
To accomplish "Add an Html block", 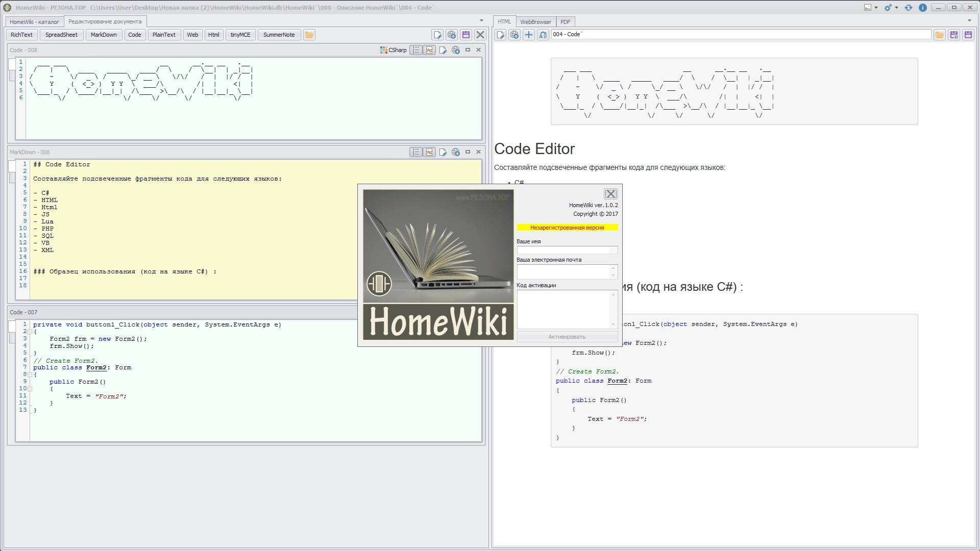I will click(x=214, y=35).
